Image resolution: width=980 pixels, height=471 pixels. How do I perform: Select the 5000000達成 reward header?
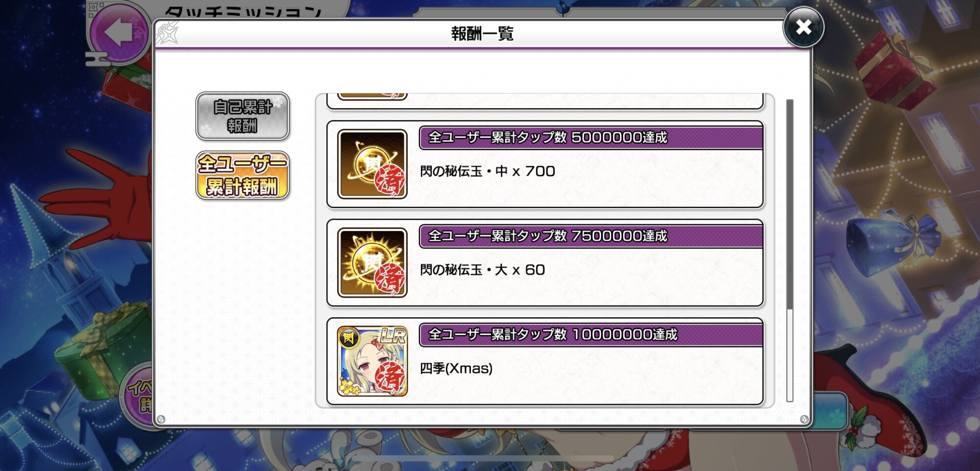coord(591,138)
